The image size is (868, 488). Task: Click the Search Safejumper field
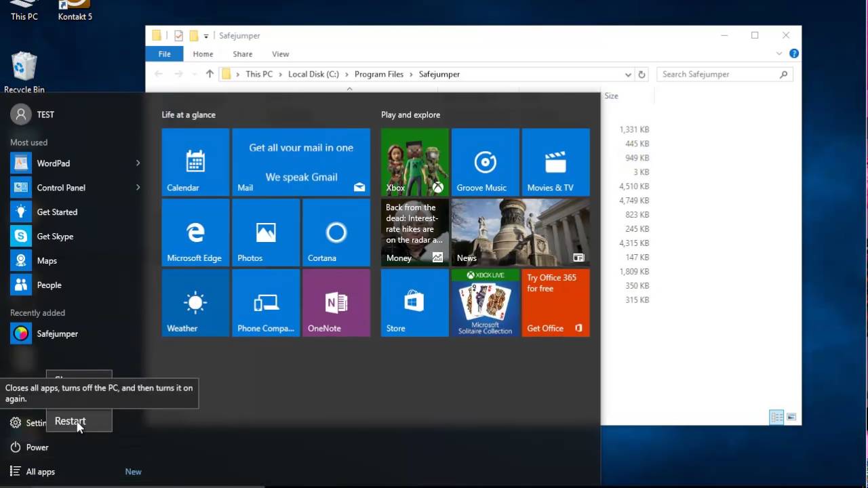point(725,75)
